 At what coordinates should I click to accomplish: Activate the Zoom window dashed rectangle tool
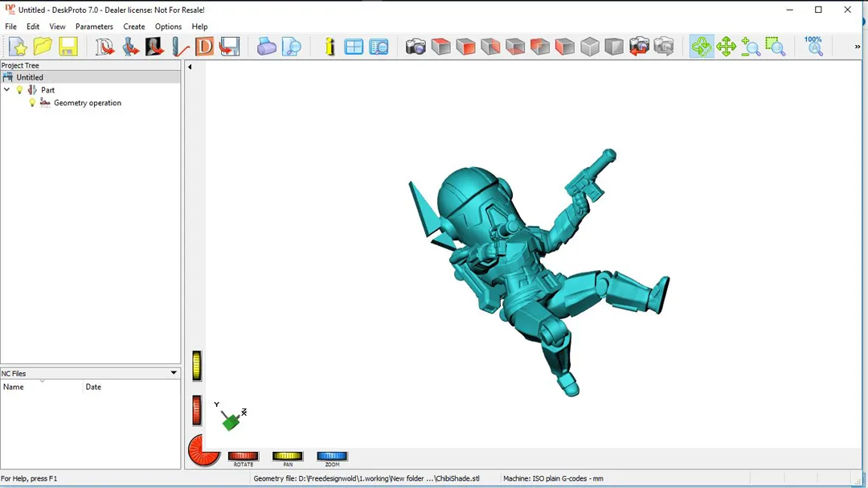(x=776, y=47)
